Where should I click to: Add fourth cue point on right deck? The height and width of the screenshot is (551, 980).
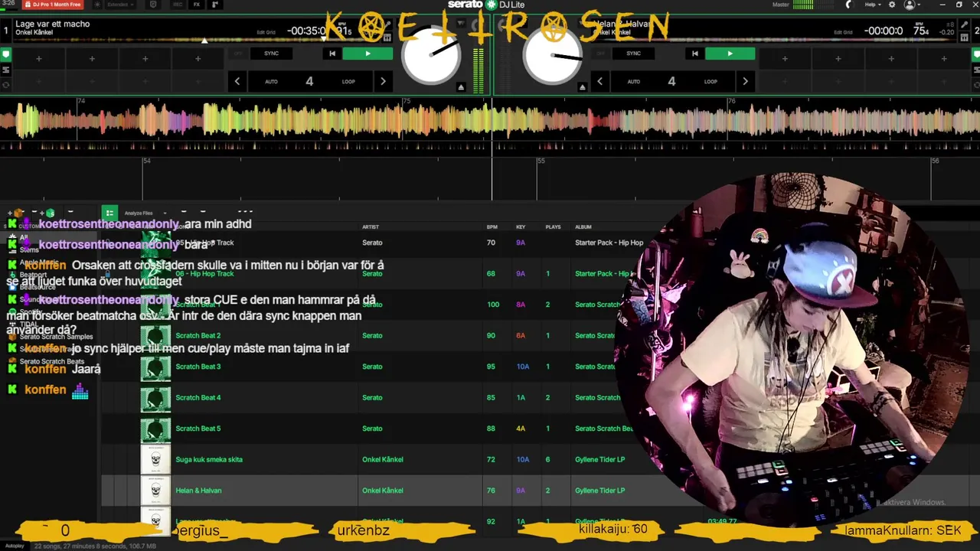tap(944, 58)
